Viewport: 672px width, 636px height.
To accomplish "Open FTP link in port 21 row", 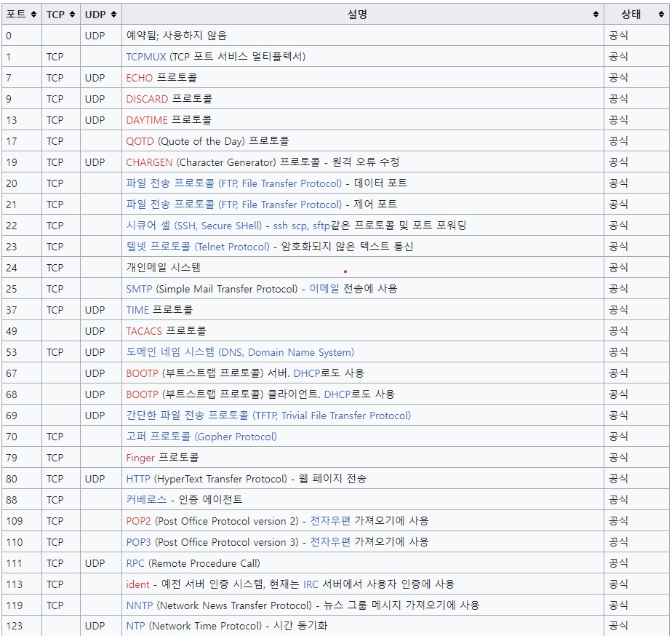I will tap(234, 204).
